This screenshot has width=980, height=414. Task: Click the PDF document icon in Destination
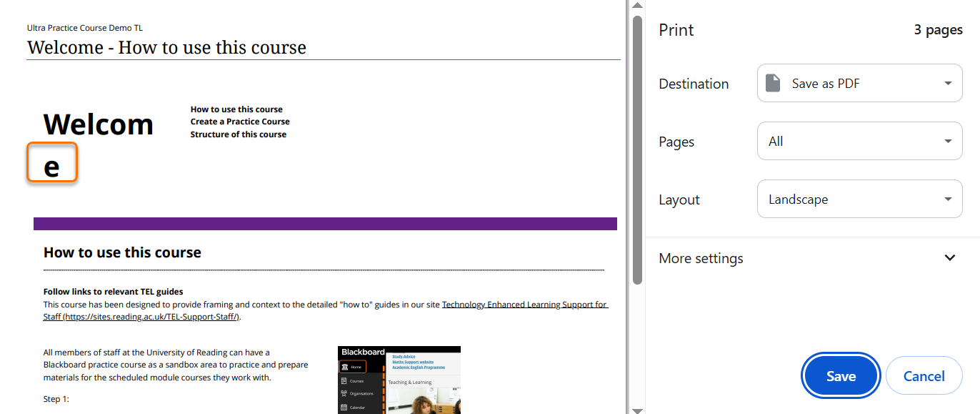pos(773,84)
